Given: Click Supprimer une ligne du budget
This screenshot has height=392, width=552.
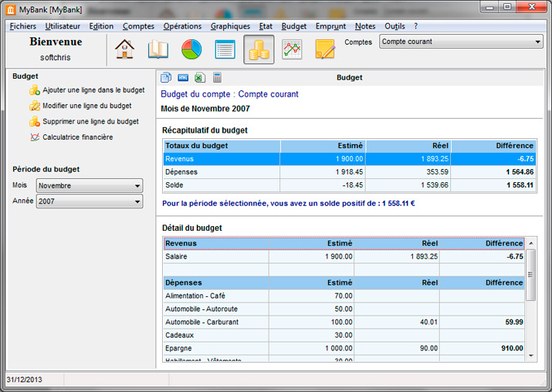Looking at the screenshot, I should (x=91, y=121).
